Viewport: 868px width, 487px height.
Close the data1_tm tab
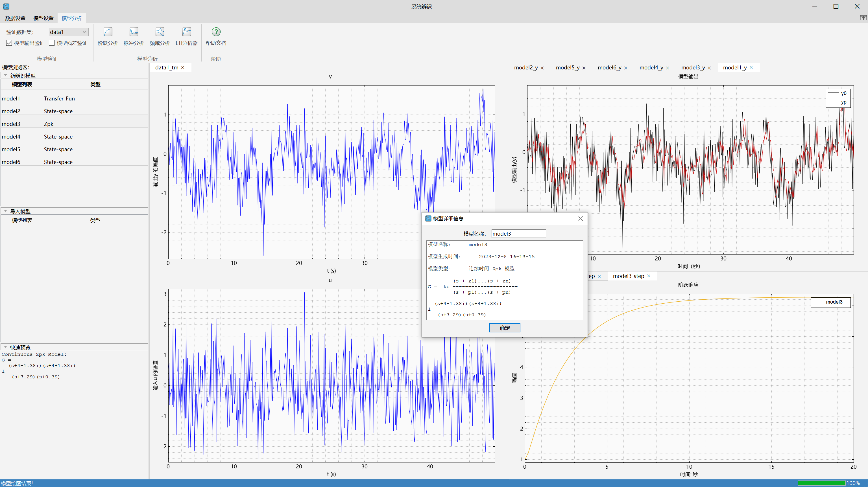pyautogui.click(x=183, y=68)
